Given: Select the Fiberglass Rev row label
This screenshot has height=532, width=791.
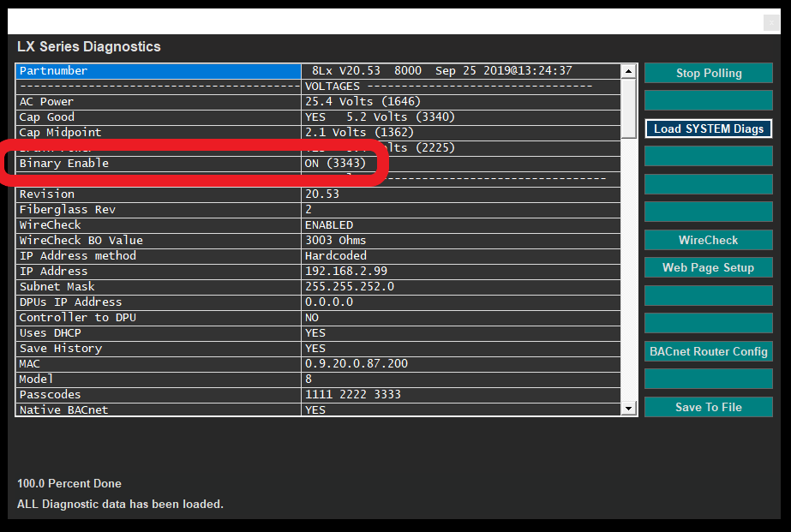Looking at the screenshot, I should [68, 210].
